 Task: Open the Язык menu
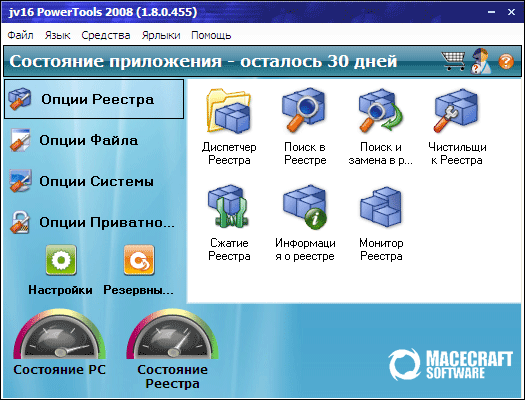click(58, 35)
